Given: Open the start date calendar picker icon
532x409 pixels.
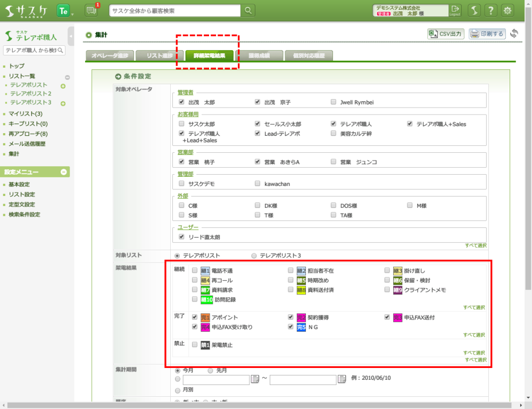Looking at the screenshot, I should [x=255, y=380].
